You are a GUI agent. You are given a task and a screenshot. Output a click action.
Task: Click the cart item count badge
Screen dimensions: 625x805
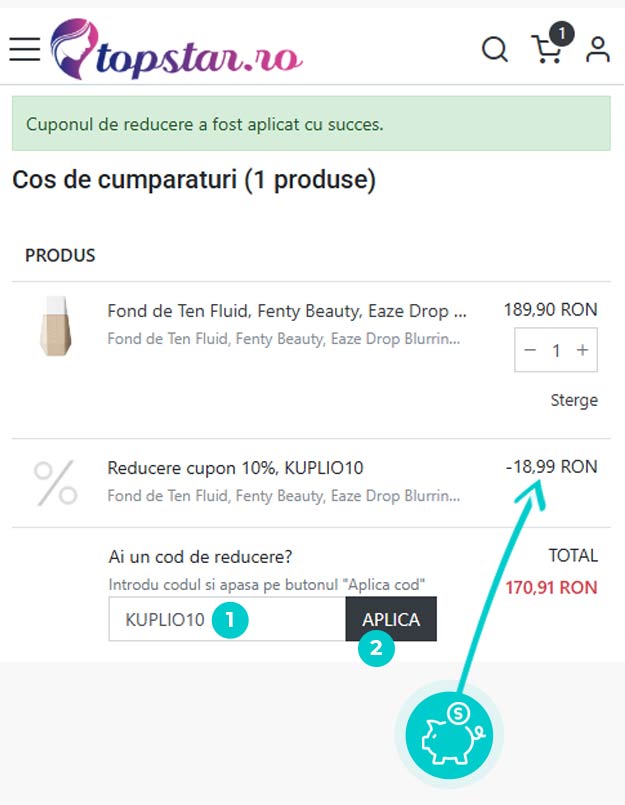click(562, 34)
